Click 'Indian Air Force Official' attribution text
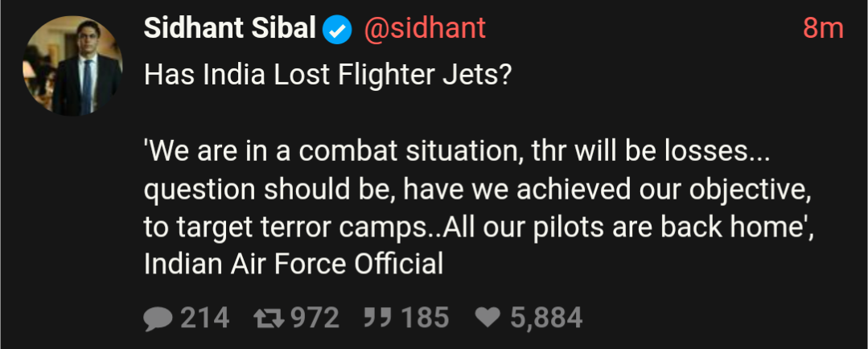Screen dimensions: 868x349 pos(294,265)
